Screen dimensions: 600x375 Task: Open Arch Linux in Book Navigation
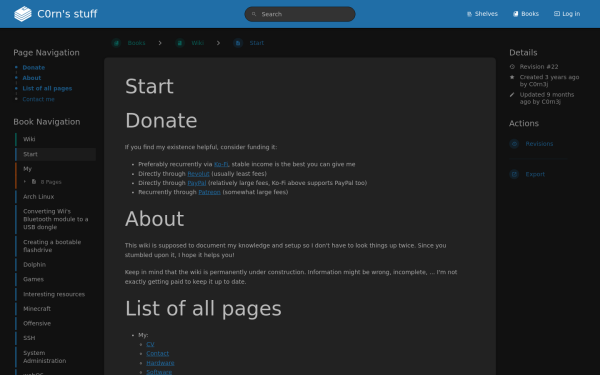pos(55,197)
